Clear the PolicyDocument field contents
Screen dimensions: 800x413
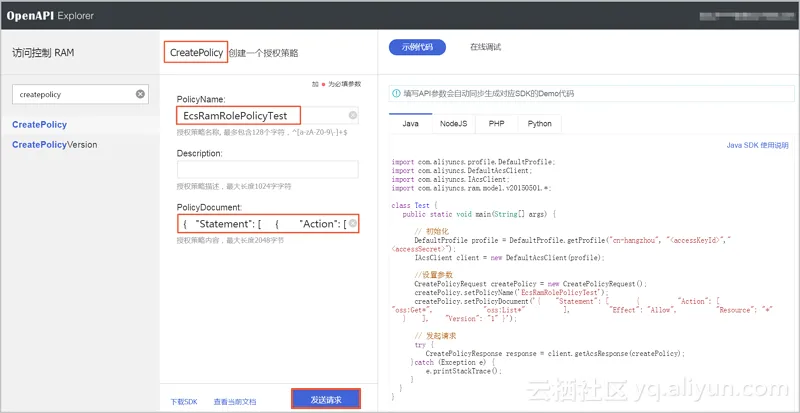352,224
